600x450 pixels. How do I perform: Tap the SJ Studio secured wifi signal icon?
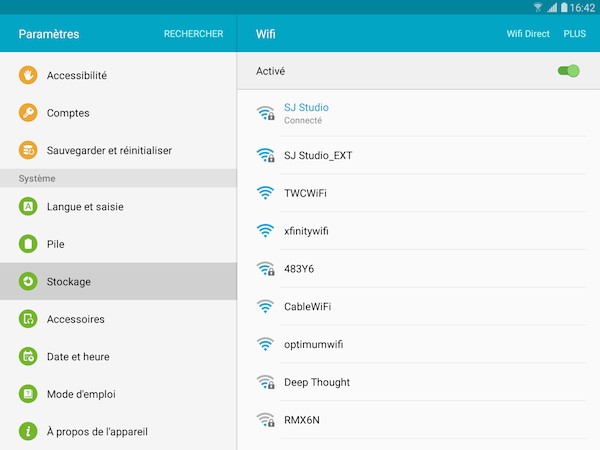click(265, 113)
